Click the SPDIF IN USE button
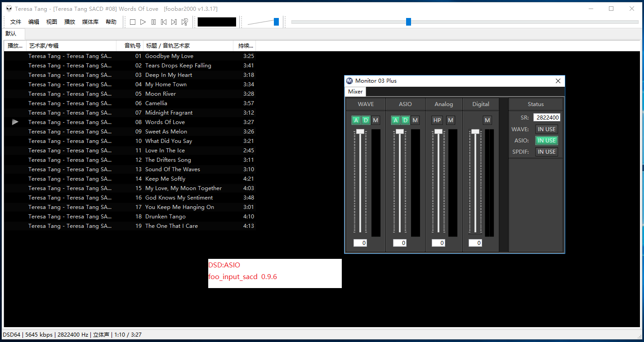This screenshot has height=342, width=644. point(546,152)
